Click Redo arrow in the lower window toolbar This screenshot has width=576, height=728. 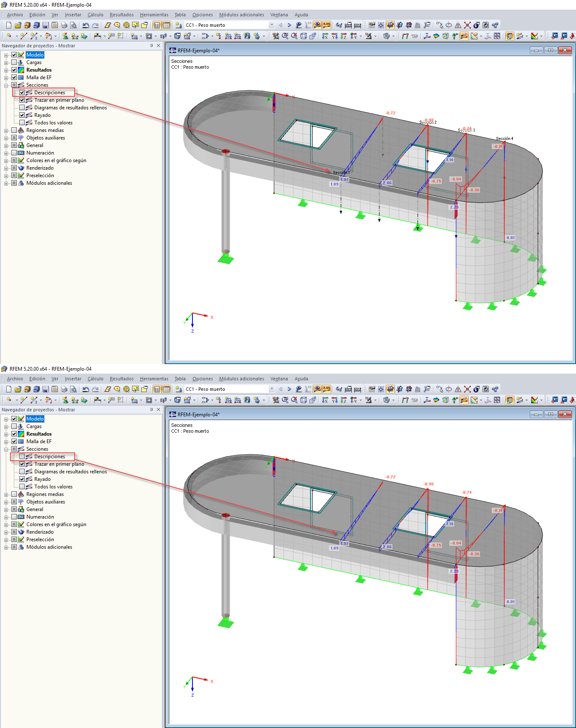[x=95, y=389]
